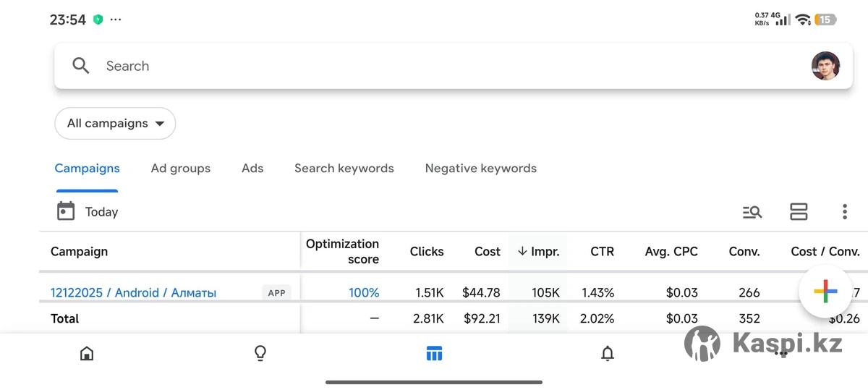Tap the search magnifier icon
Viewport: 868px width, 390px height.
(81, 66)
